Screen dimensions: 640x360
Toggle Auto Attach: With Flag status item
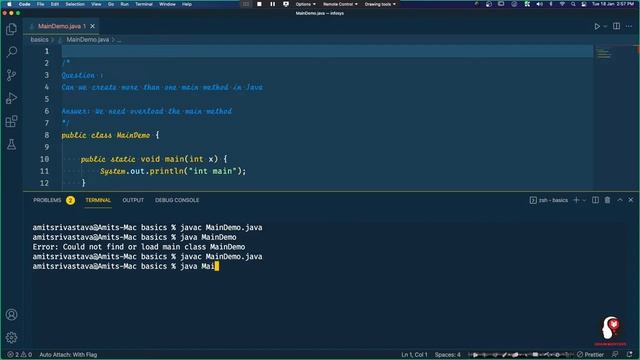pos(68,355)
